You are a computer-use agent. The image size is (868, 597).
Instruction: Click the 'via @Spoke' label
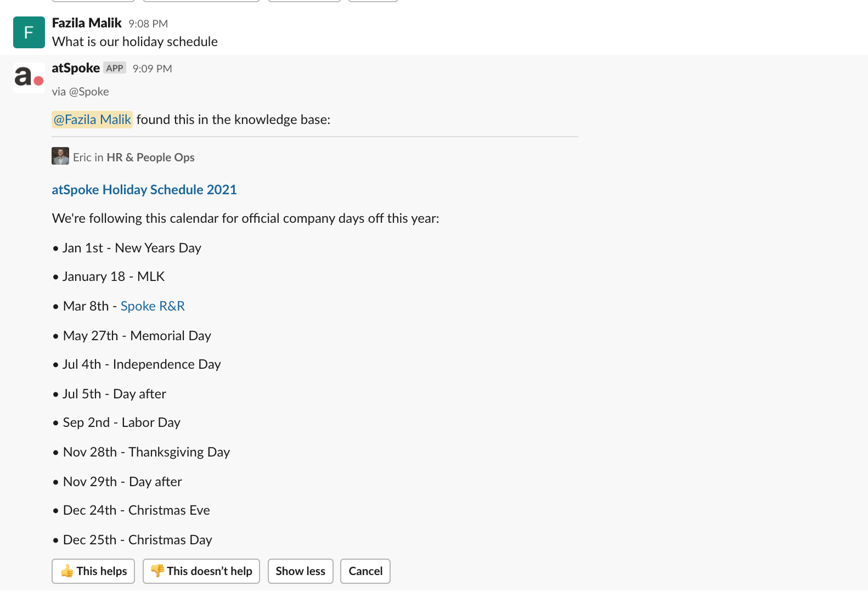(x=80, y=92)
